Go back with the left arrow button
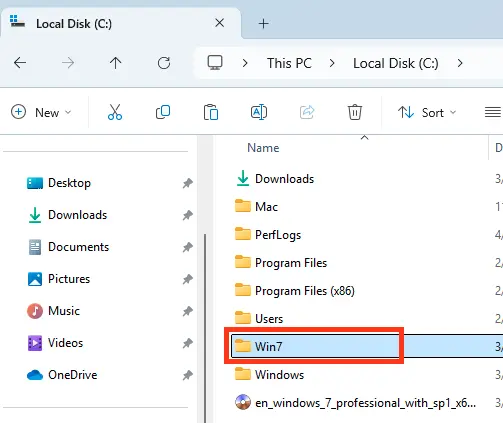 (x=20, y=63)
